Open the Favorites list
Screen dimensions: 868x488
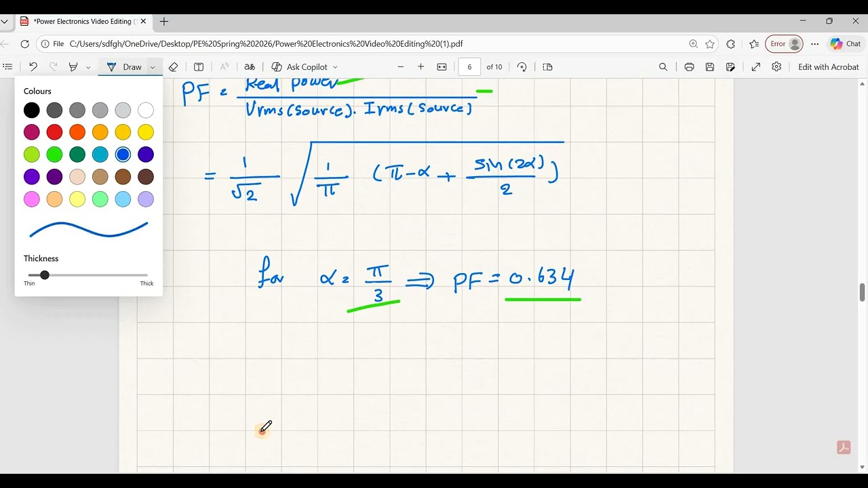(754, 44)
